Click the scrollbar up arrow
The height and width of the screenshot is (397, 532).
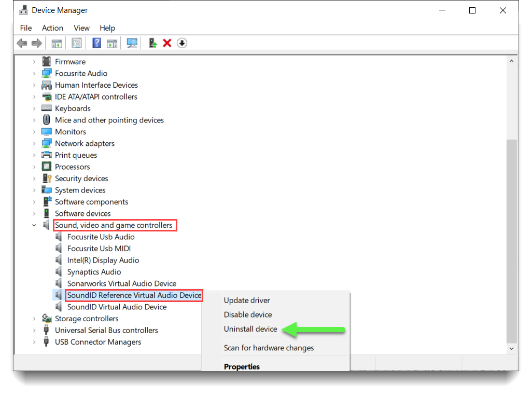(512, 61)
